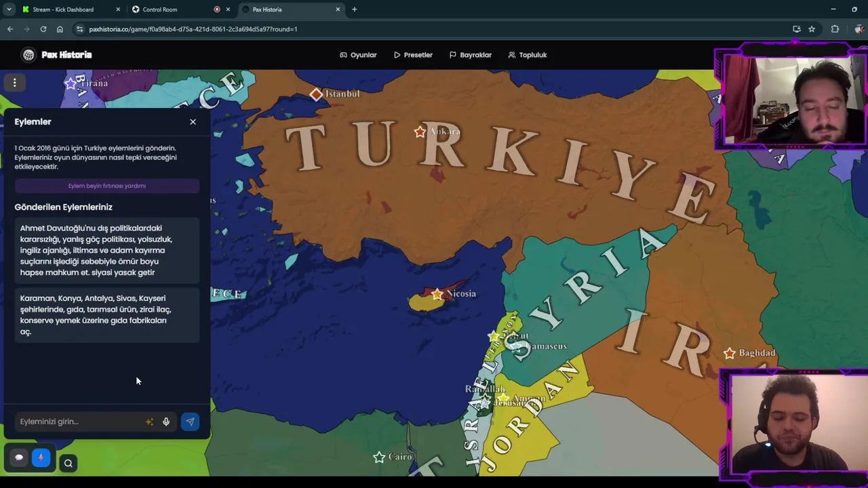
Task: Toggle the lightning actions panel button
Action: pos(41,457)
